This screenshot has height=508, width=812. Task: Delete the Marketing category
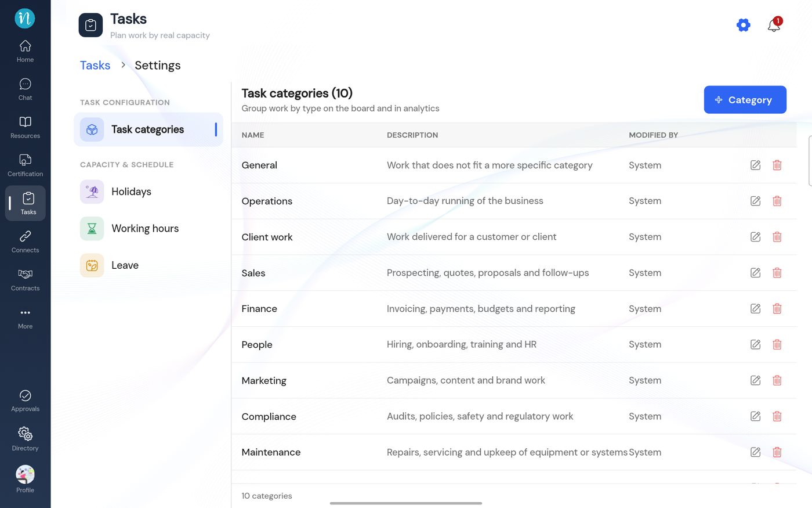pyautogui.click(x=777, y=380)
